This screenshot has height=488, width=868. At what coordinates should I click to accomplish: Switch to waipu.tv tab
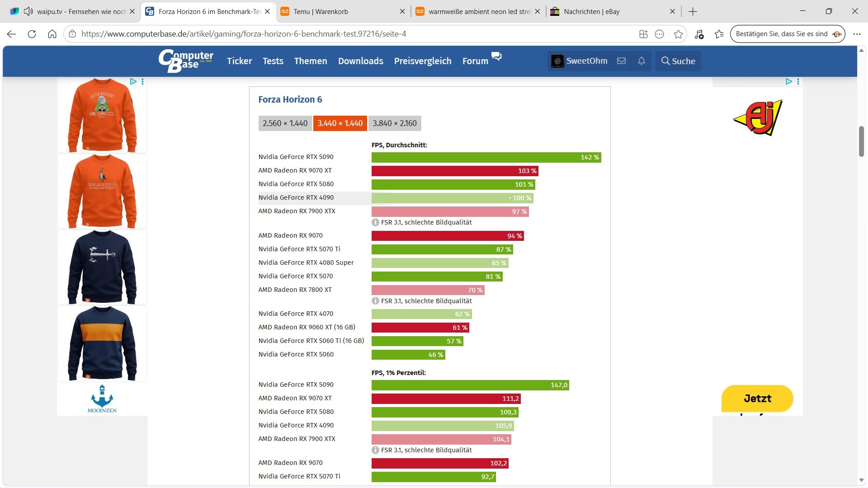(x=72, y=12)
